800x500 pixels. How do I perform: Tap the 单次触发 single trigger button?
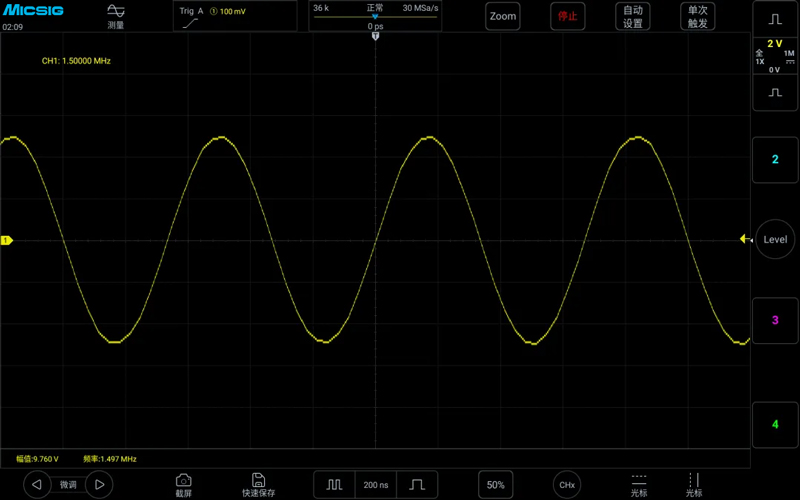click(697, 16)
